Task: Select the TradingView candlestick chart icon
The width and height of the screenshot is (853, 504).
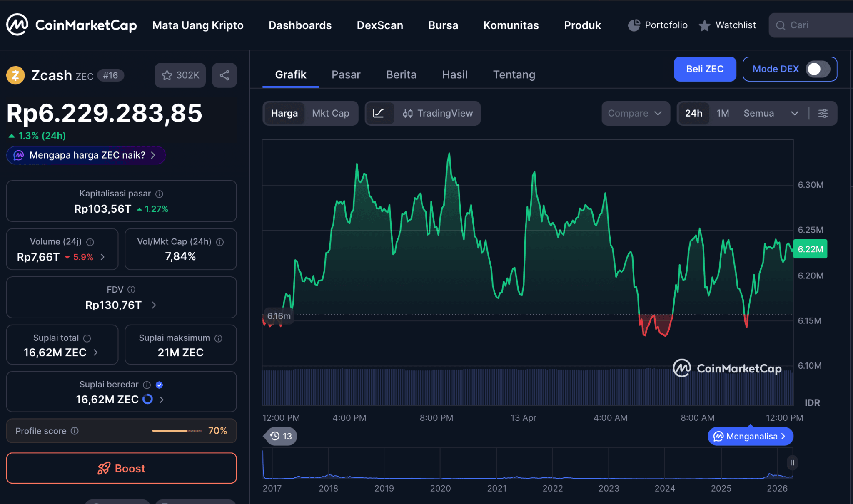Action: [x=408, y=113]
